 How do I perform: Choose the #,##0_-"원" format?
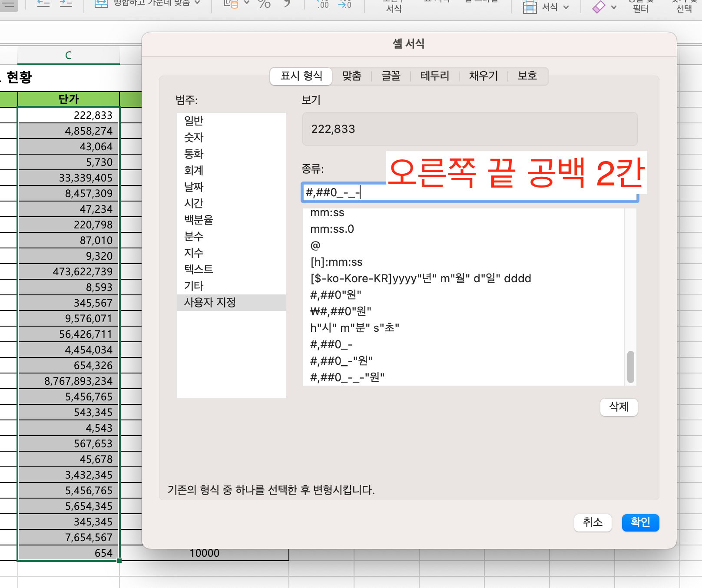pos(464,361)
